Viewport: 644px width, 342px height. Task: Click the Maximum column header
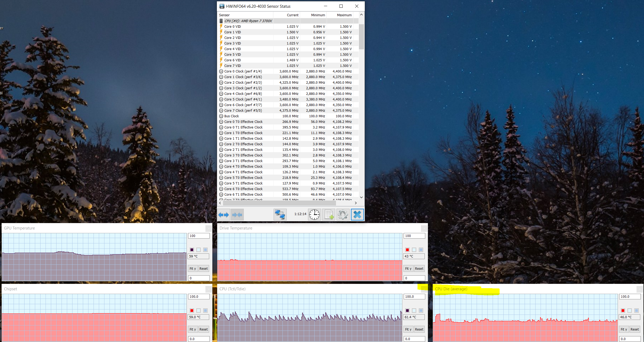coord(344,15)
